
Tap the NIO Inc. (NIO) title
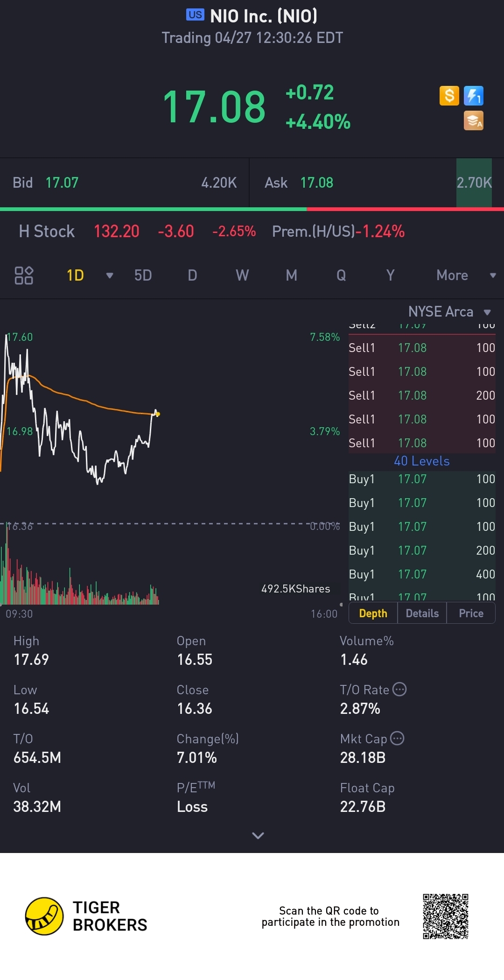pyautogui.click(x=264, y=16)
